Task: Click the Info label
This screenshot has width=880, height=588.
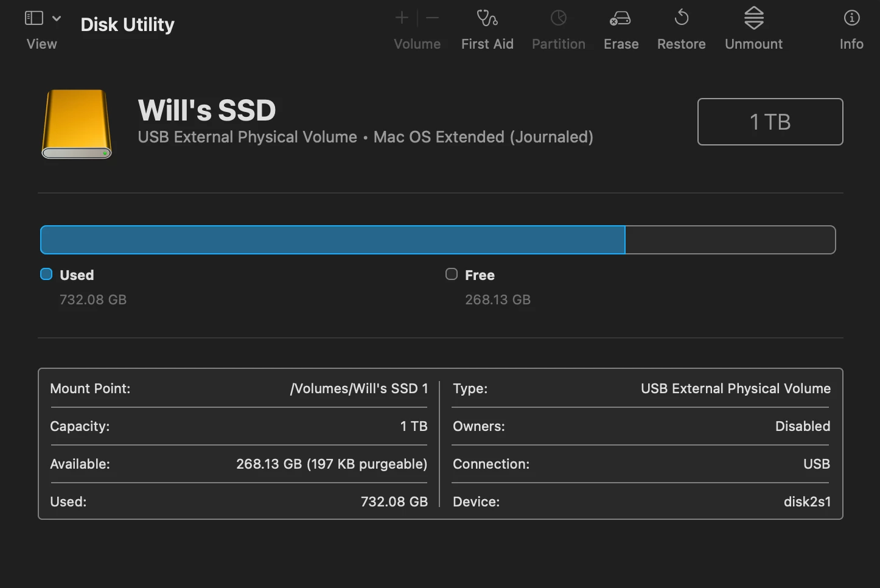Action: (851, 44)
